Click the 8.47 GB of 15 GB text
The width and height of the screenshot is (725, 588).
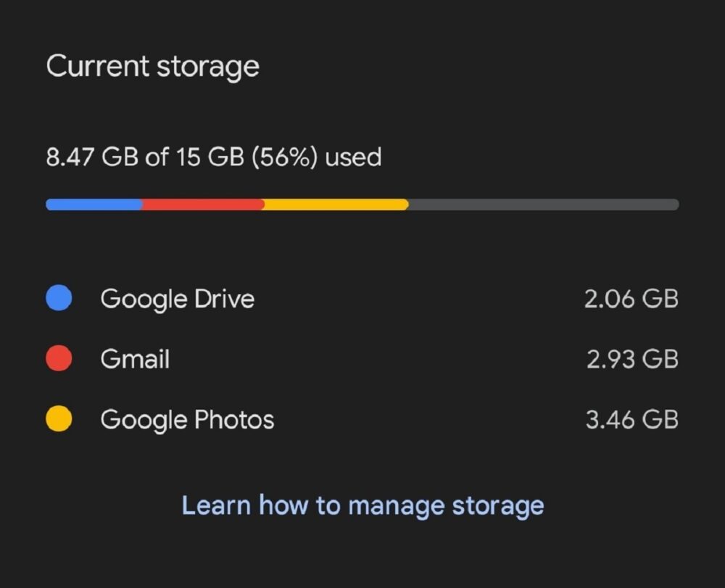click(214, 157)
